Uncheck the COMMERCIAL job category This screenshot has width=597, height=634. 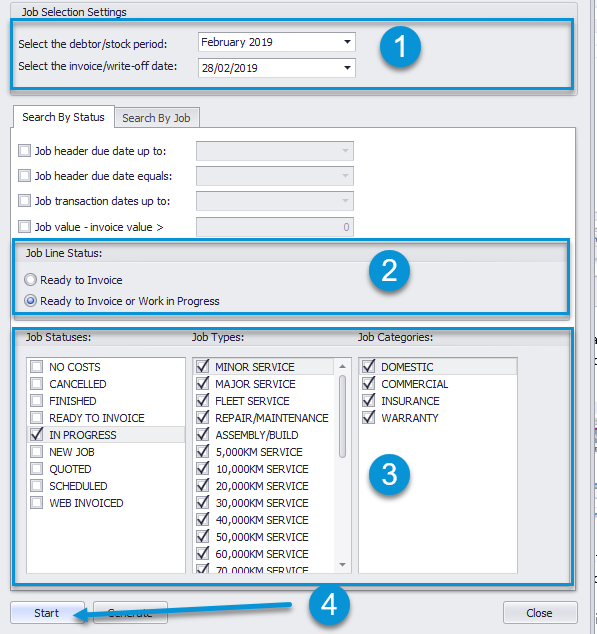coord(368,384)
